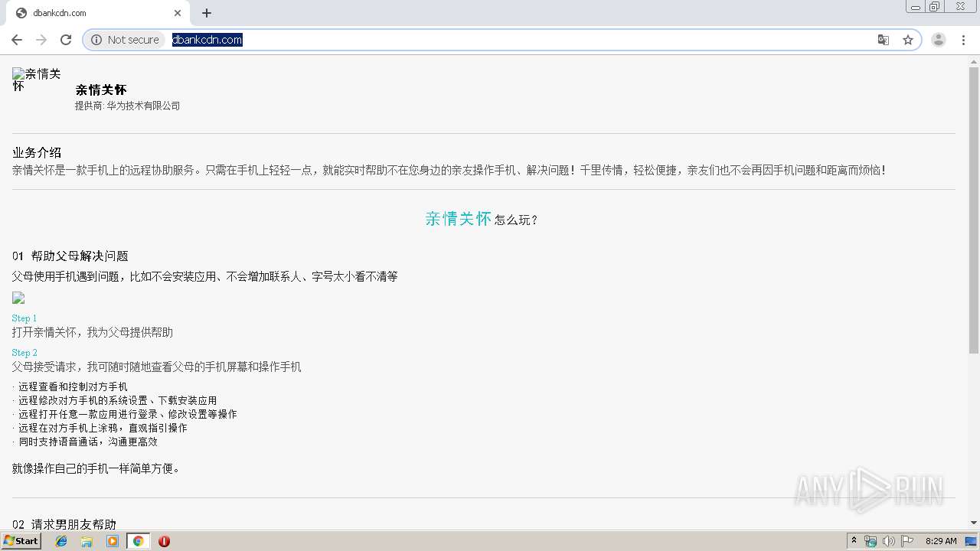Minimize the Chrome window
980x551 pixels.
coord(916,7)
